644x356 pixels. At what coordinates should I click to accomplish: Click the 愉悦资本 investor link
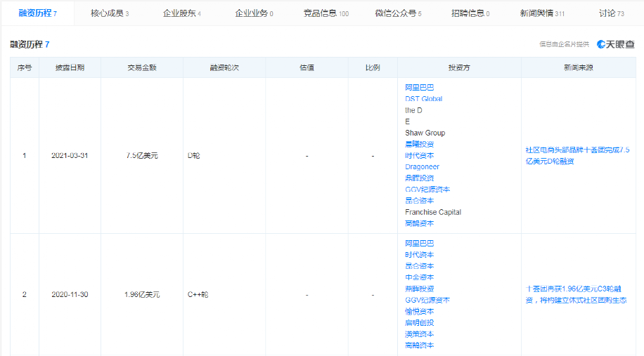click(419, 311)
